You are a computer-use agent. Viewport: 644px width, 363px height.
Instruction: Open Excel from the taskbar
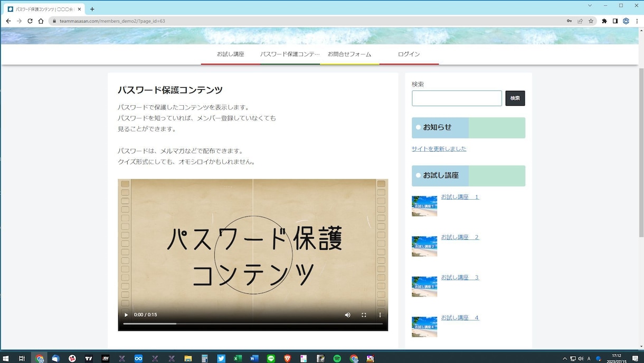tap(238, 358)
